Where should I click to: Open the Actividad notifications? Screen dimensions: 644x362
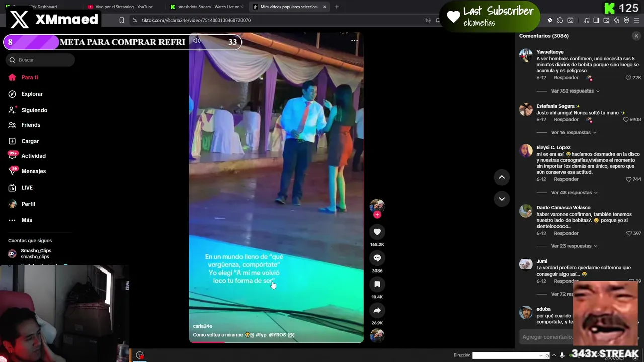click(x=33, y=156)
